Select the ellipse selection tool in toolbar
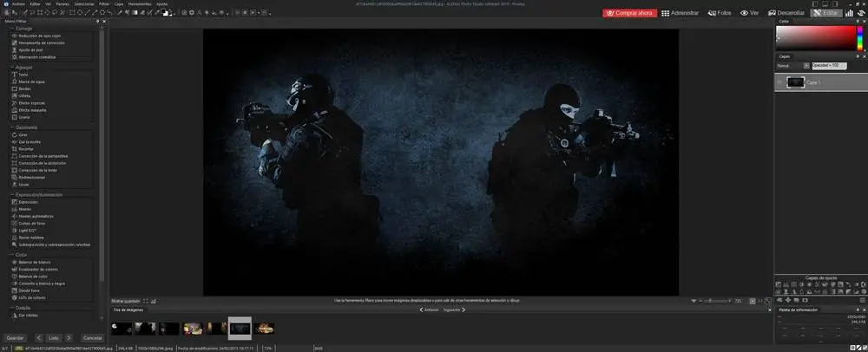868x352 pixels. 47,12
